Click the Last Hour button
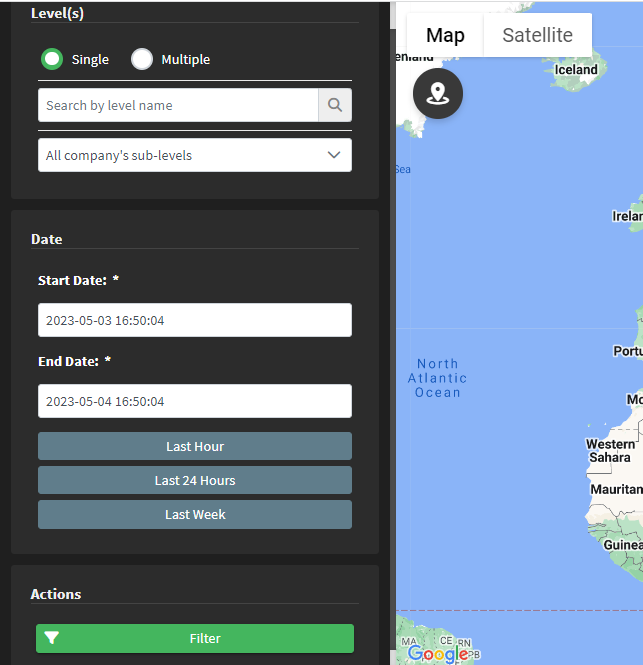The width and height of the screenshot is (643, 665). pyautogui.click(x=195, y=446)
